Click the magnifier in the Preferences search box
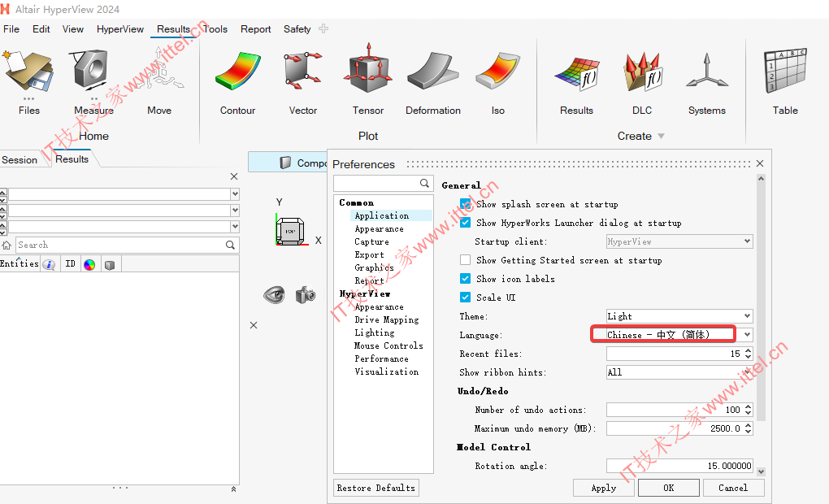This screenshot has width=829, height=504. click(x=424, y=183)
